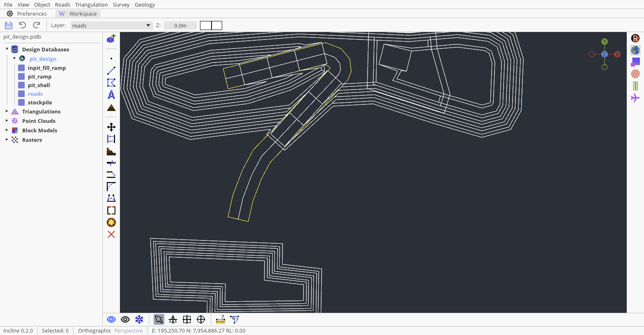This screenshot has width=644, height=335.
Task: Open the Survey menu
Action: tap(121, 5)
